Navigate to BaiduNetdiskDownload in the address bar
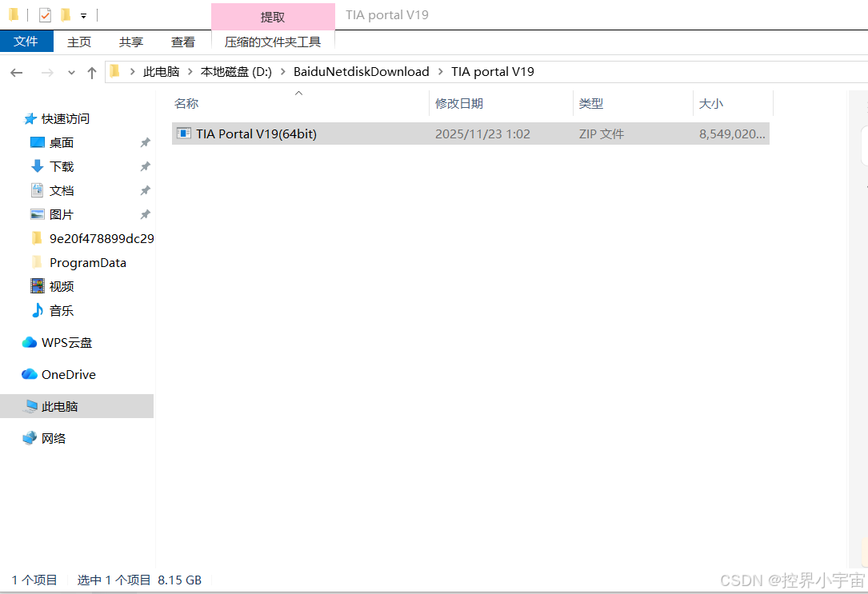 point(362,72)
